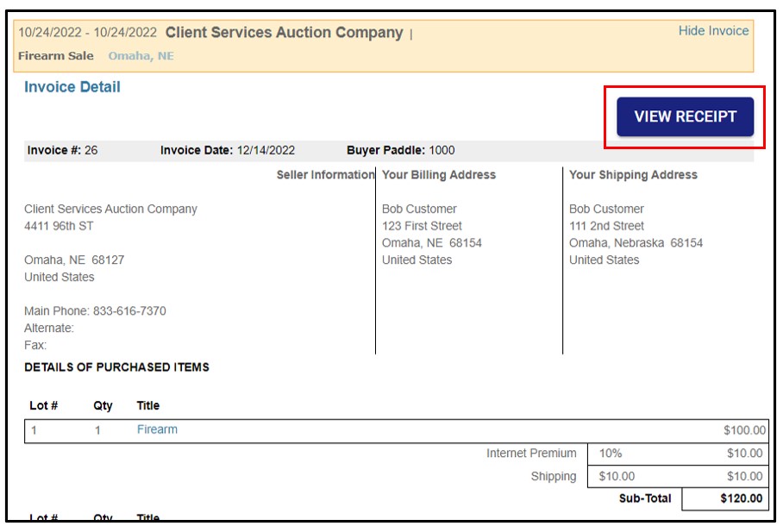Click the Buyer Paddle 1000 field
Screen dimensions: 783x532
(400, 150)
